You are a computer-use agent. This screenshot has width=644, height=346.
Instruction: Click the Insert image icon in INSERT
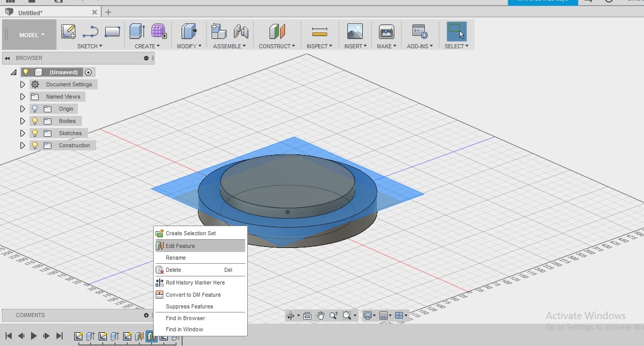[x=355, y=32]
